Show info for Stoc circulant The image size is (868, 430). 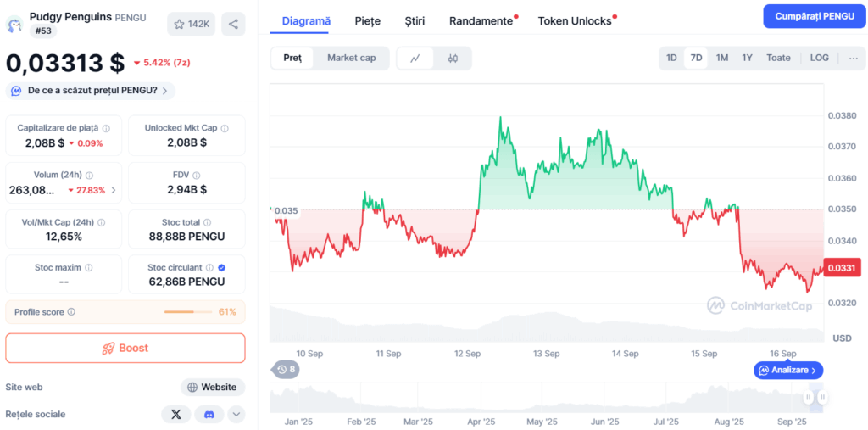[209, 267]
